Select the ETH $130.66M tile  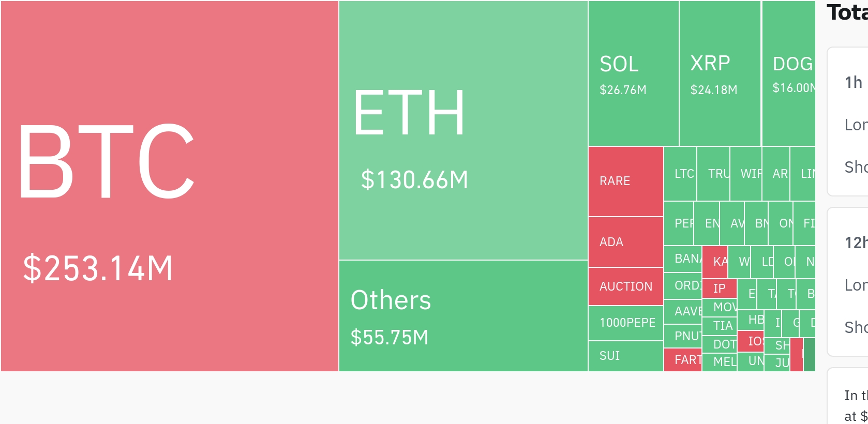463,130
